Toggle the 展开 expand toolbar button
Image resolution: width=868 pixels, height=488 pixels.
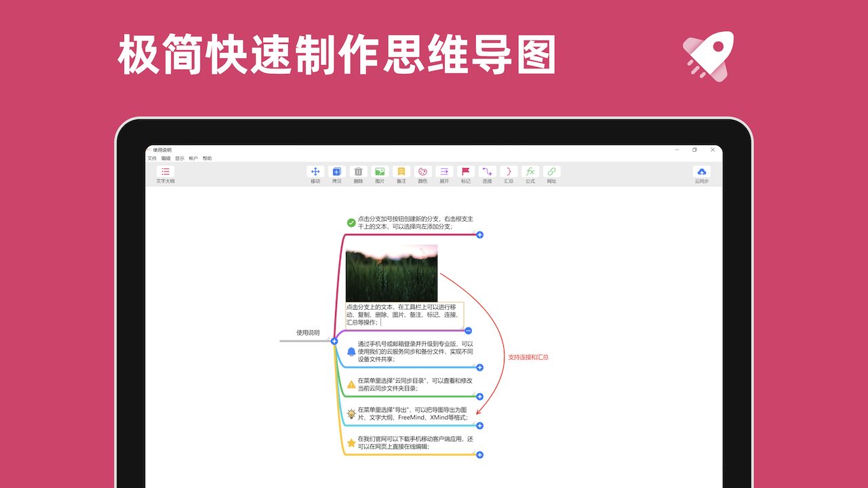click(444, 172)
